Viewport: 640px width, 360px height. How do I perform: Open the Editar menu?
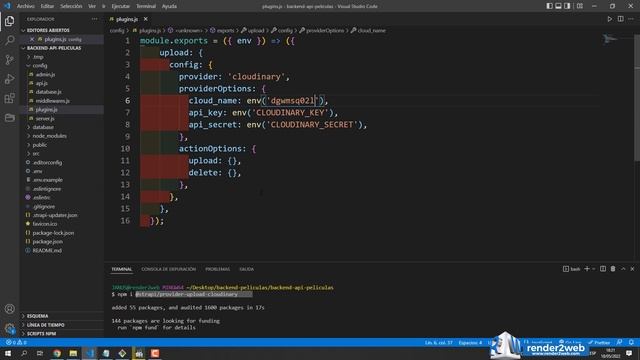tap(47, 6)
